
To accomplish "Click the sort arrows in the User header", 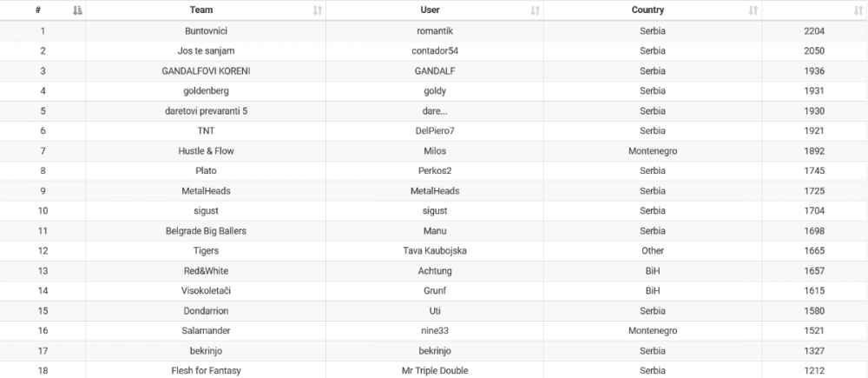I will point(536,10).
